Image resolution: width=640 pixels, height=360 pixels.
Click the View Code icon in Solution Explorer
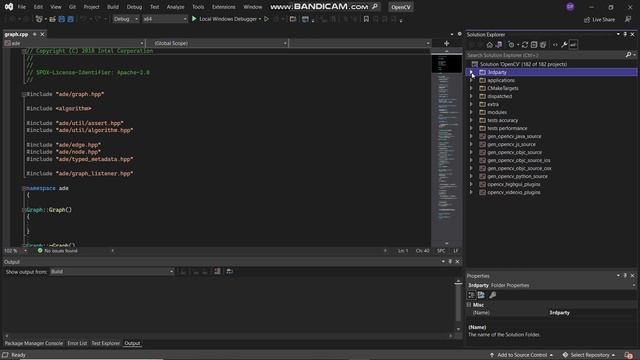555,44
